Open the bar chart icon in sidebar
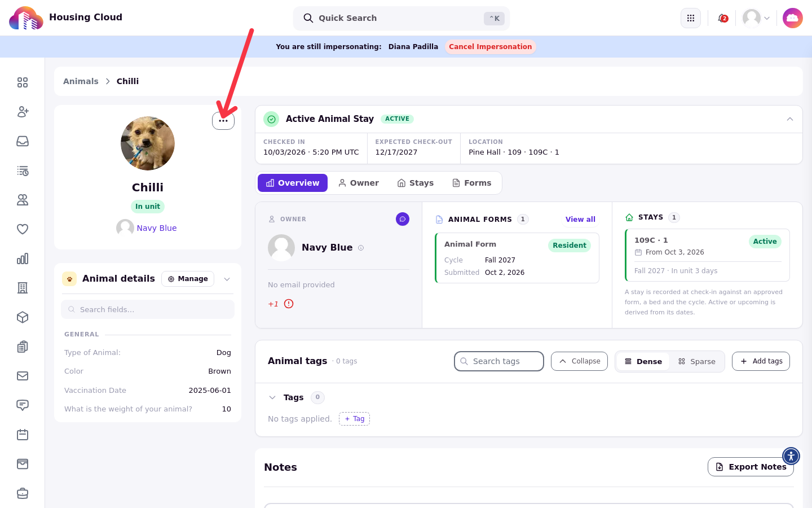The image size is (812, 508). pos(23,259)
